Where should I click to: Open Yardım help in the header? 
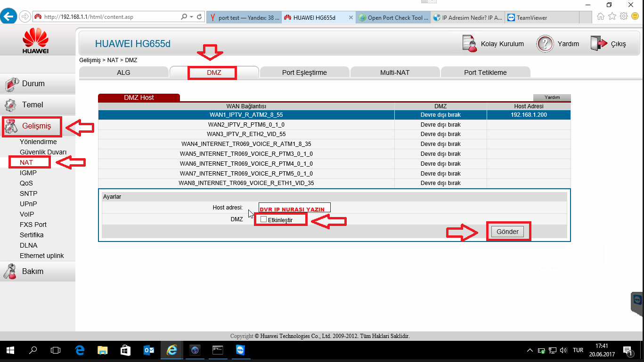tap(558, 44)
